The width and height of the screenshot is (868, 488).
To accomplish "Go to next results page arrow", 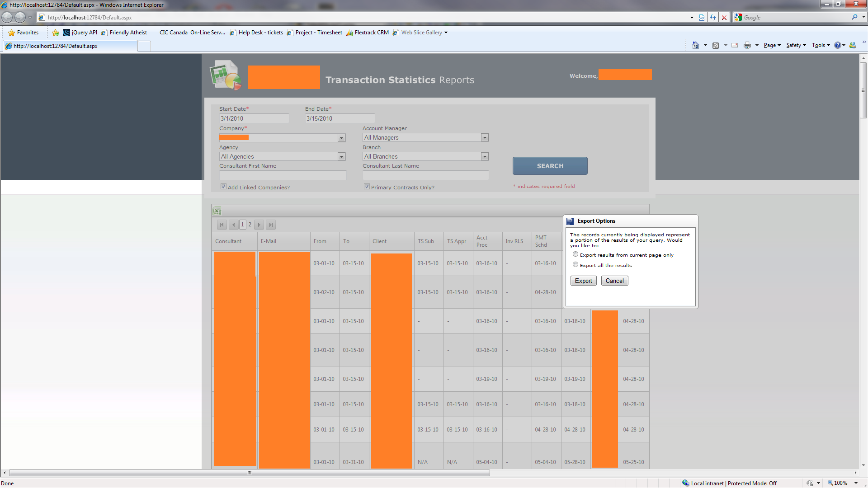I will 259,225.
